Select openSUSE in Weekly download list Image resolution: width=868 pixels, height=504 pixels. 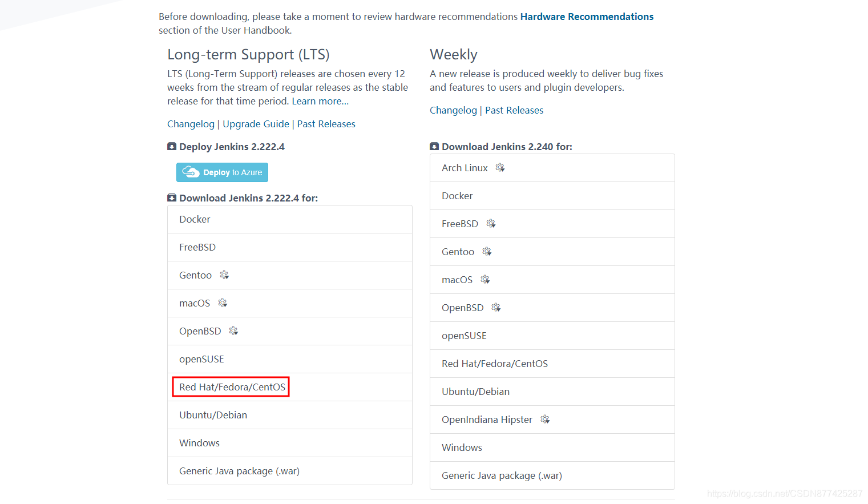(x=552, y=336)
